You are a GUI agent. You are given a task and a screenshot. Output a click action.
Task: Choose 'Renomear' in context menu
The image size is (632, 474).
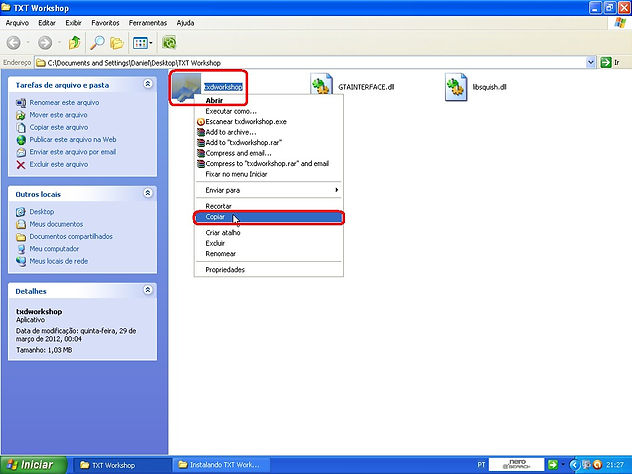coord(268,254)
